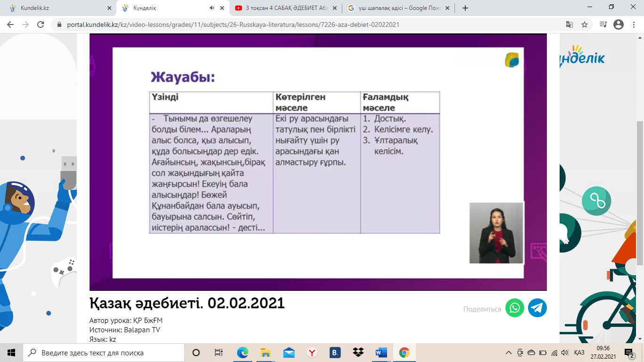Open the OneDrive cloud tray icon
The image size is (644, 362).
pyautogui.click(x=531, y=353)
